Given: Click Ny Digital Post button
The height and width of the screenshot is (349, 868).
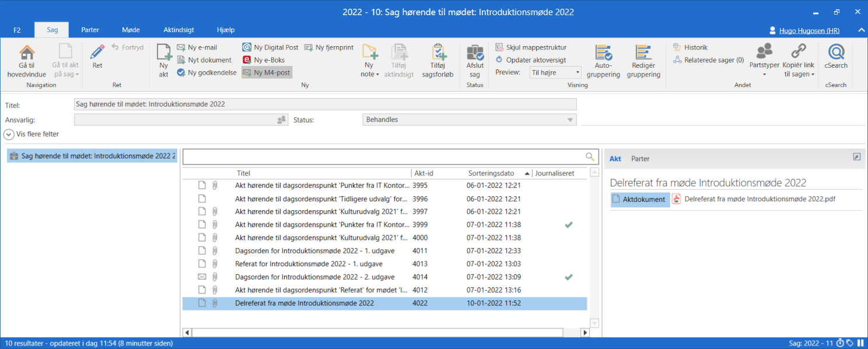Looking at the screenshot, I should point(271,47).
